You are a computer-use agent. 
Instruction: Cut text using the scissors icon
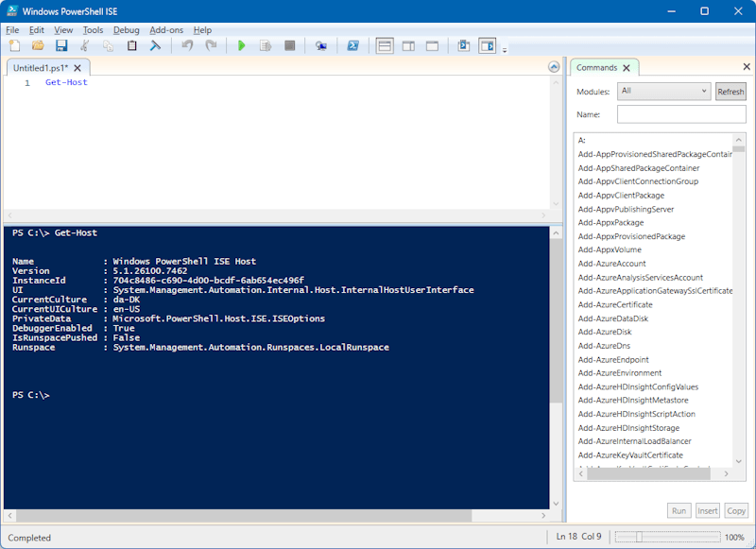pyautogui.click(x=85, y=45)
